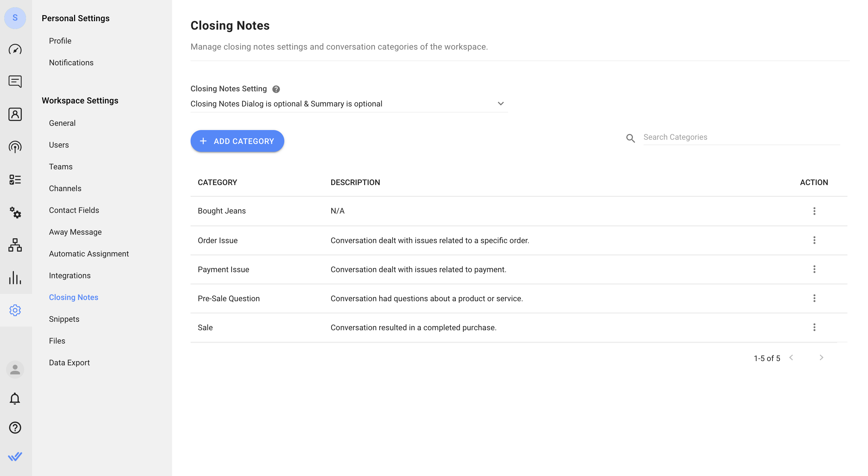Open the Reports bar chart icon
This screenshot has height=476, width=868.
[15, 278]
